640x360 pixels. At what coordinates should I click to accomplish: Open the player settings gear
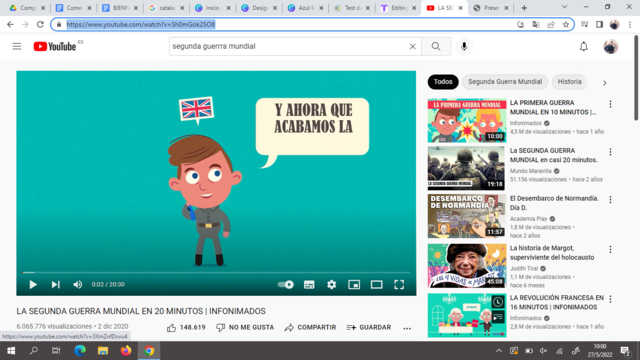331,284
